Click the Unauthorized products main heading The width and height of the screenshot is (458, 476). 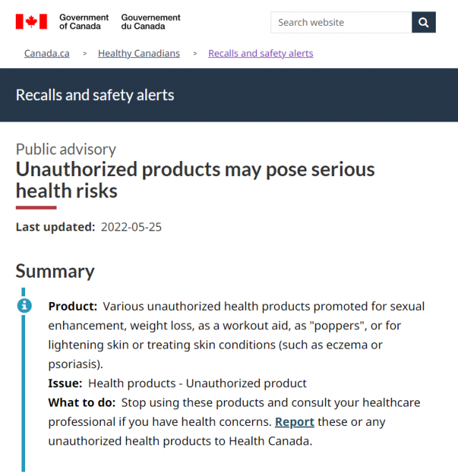(x=195, y=180)
